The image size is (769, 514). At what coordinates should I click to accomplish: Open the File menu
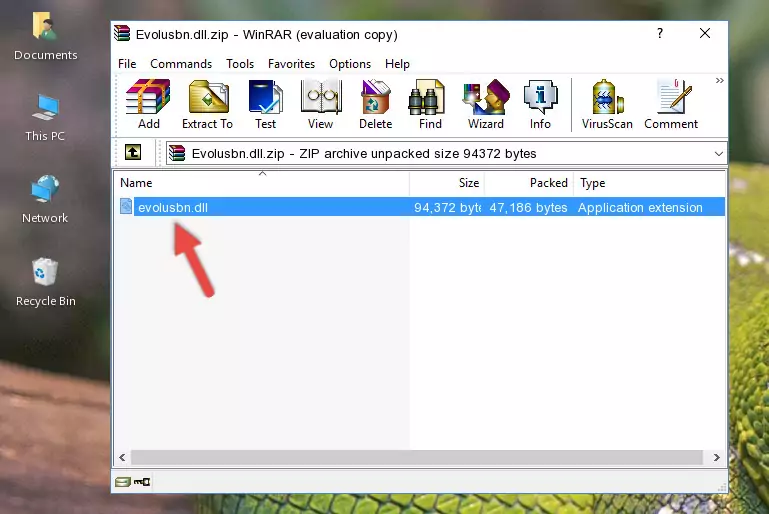[127, 64]
